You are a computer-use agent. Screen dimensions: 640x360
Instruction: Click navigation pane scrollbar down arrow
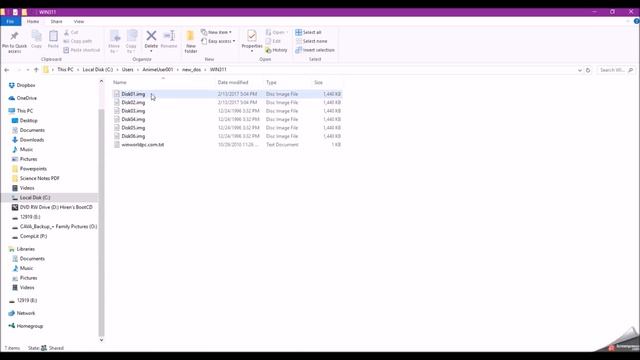101,340
